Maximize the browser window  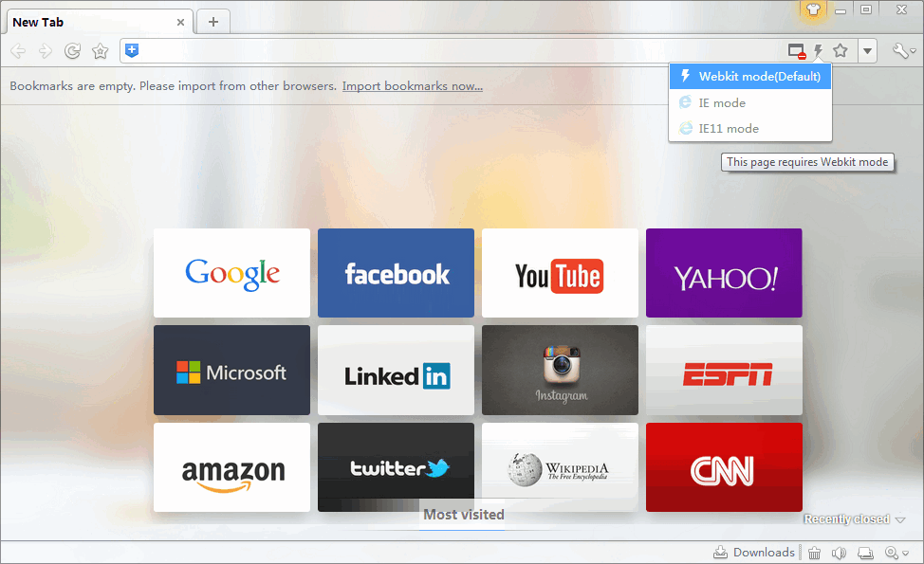(866, 9)
